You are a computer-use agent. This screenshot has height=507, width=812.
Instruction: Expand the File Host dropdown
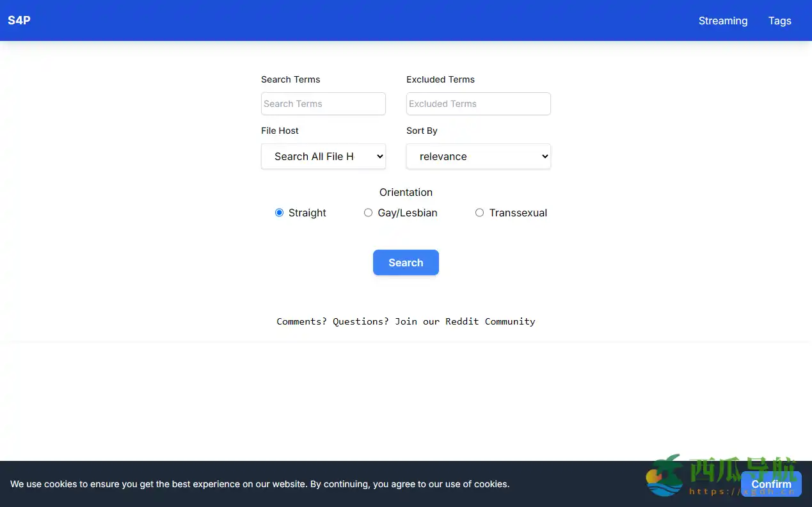point(323,156)
